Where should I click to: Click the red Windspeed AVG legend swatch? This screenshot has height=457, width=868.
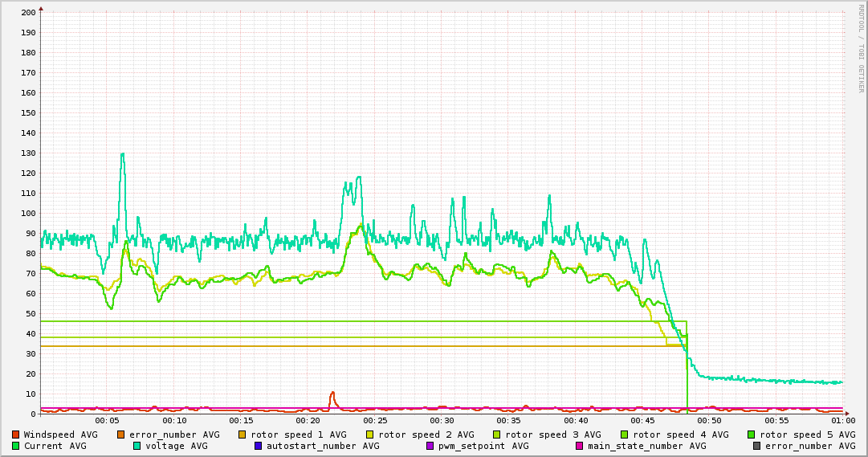(16, 435)
